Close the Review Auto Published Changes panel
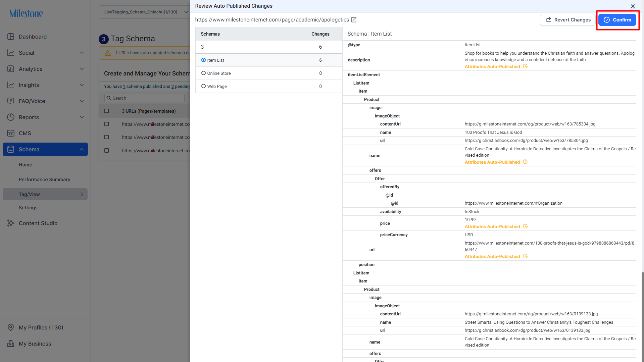Viewport: 644px width, 362px height. click(x=633, y=6)
